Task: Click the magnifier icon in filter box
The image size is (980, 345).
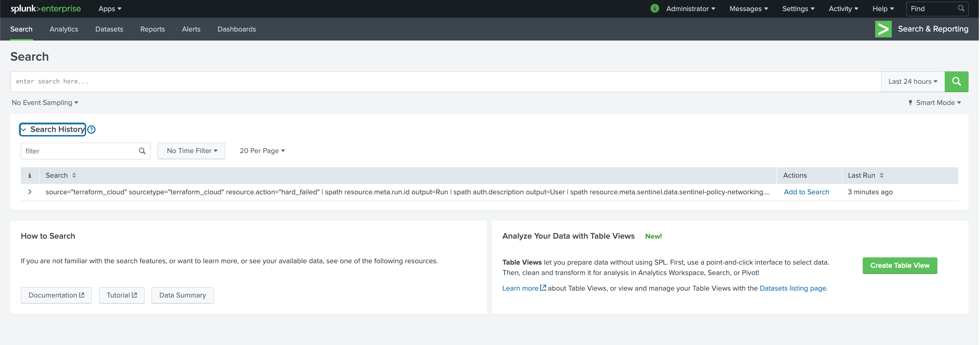Action: pyautogui.click(x=142, y=151)
